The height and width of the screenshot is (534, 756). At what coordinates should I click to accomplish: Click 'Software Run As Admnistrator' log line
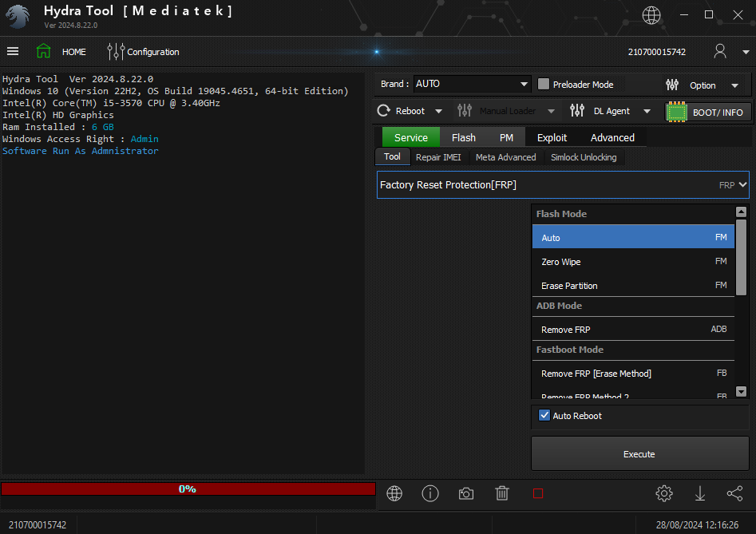point(80,151)
